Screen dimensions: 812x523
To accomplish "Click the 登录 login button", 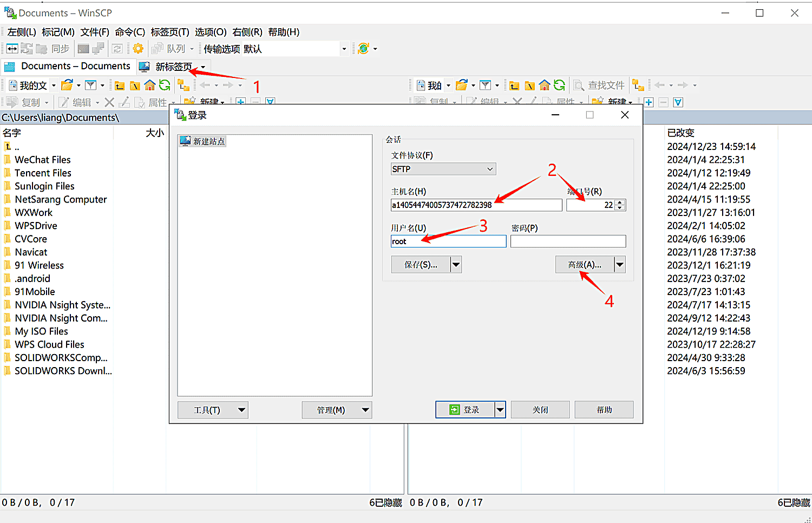I will [465, 410].
